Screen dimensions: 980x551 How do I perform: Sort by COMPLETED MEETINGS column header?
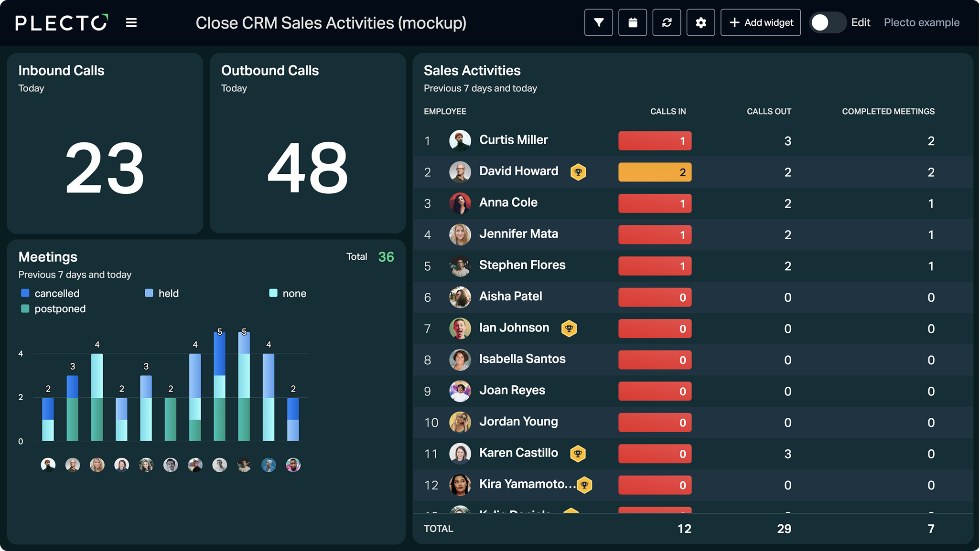888,111
